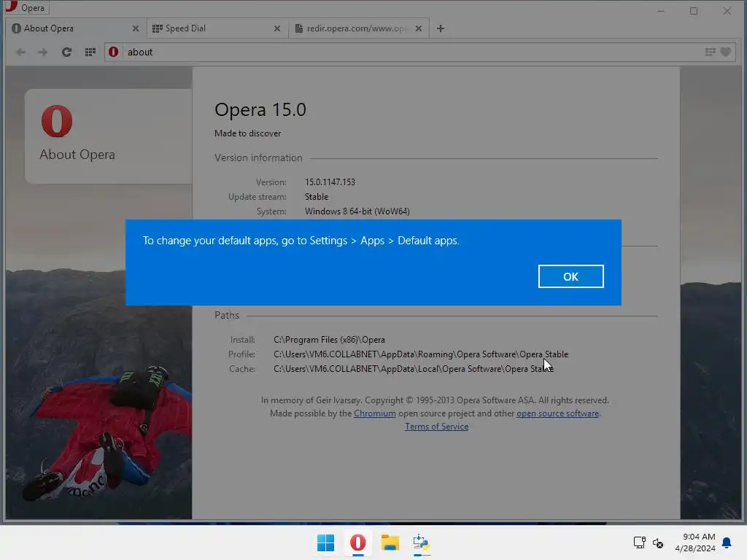
Task: Add page to Speed Dial icon
Action: tap(710, 52)
